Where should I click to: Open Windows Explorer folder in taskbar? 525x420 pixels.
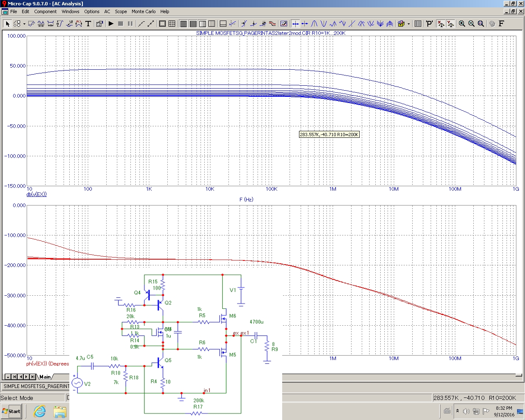[60, 412]
